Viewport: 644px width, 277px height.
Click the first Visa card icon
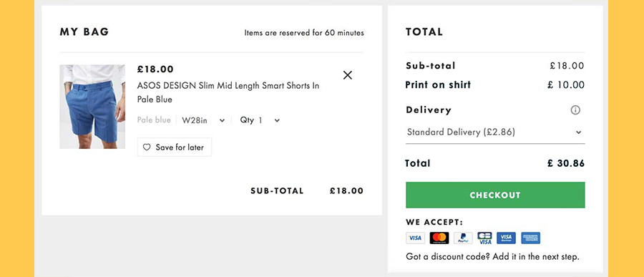coord(415,238)
